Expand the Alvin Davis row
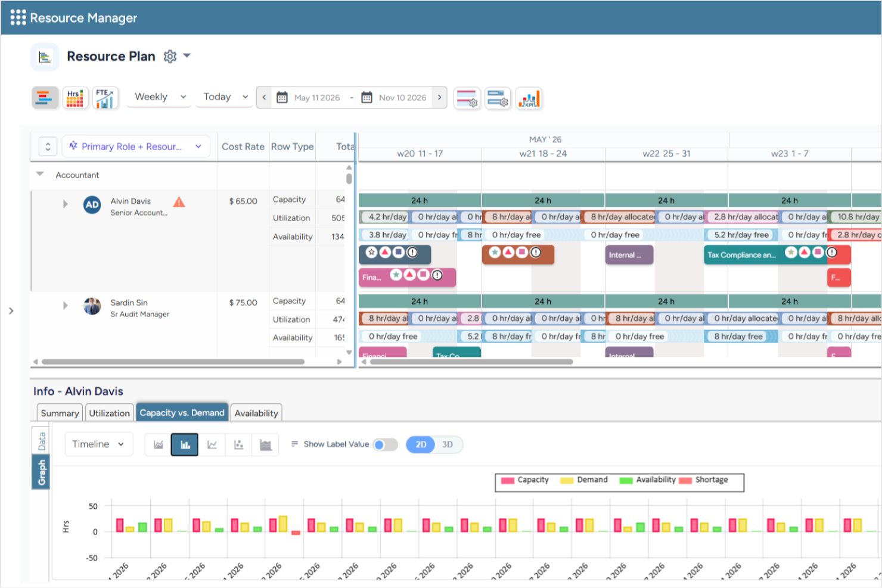This screenshot has width=882, height=588. point(65,204)
